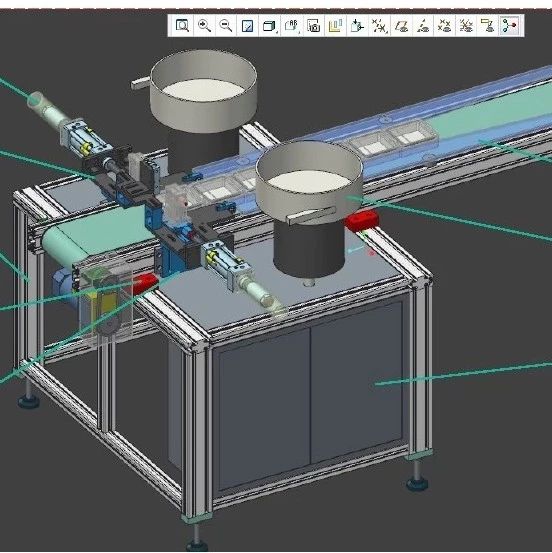This screenshot has width=552, height=553.
Task: Click the insert component arrow icon
Action: coord(357,26)
